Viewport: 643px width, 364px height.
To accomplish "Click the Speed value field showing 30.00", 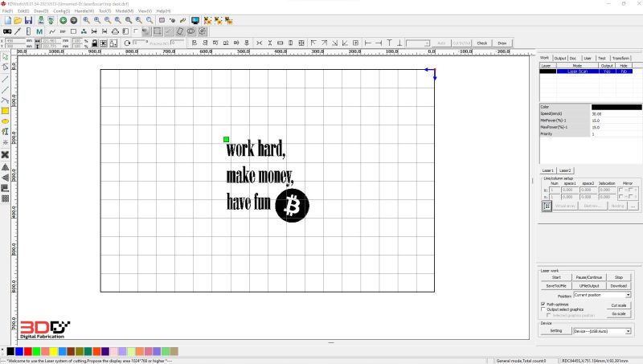I will [x=616, y=114].
